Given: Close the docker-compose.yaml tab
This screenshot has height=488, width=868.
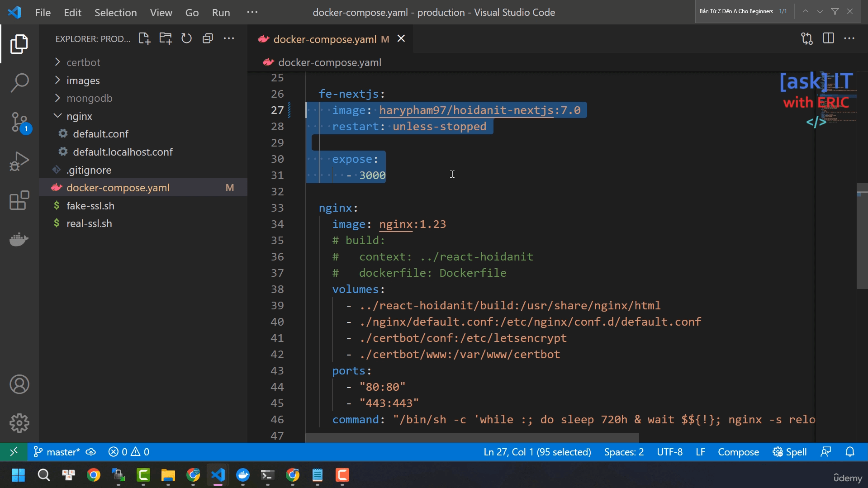Looking at the screenshot, I should coord(401,39).
